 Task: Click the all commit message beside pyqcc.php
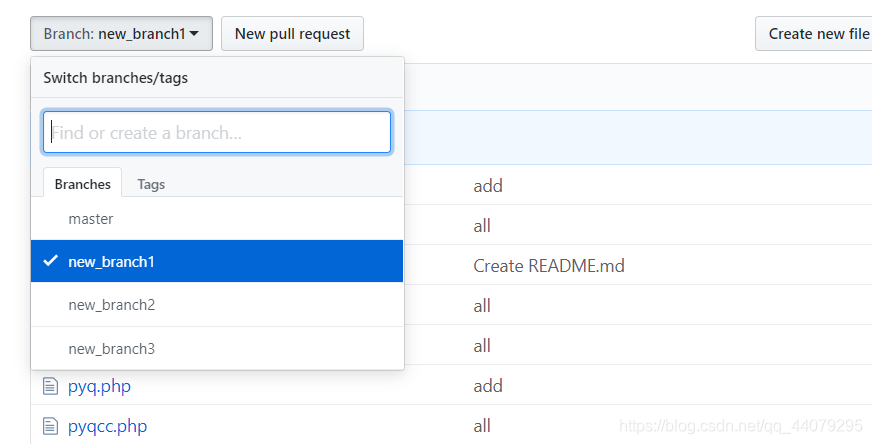click(x=482, y=426)
